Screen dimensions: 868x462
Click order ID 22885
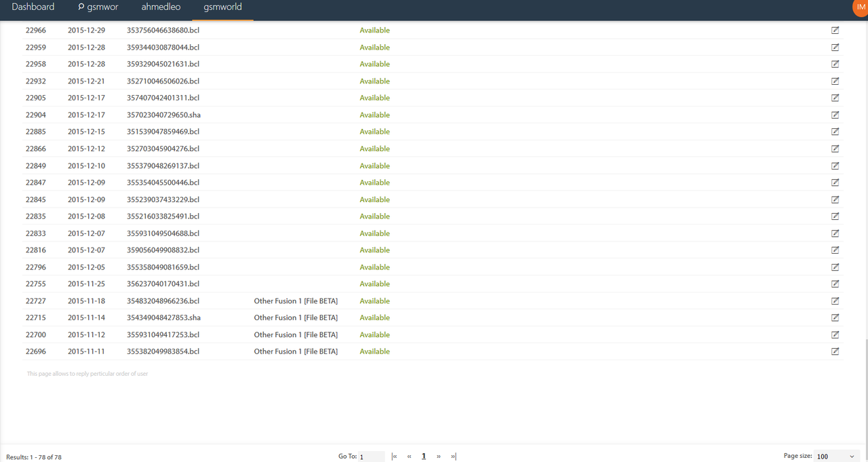click(36, 132)
